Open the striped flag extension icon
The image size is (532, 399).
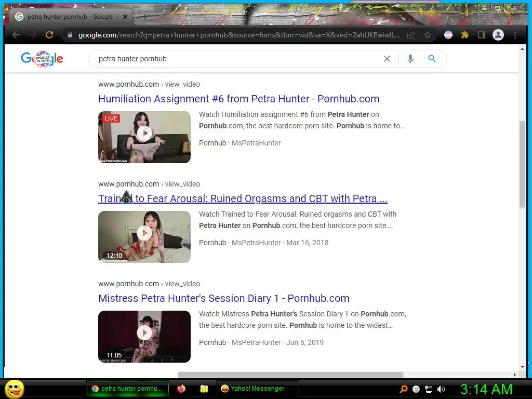click(448, 35)
